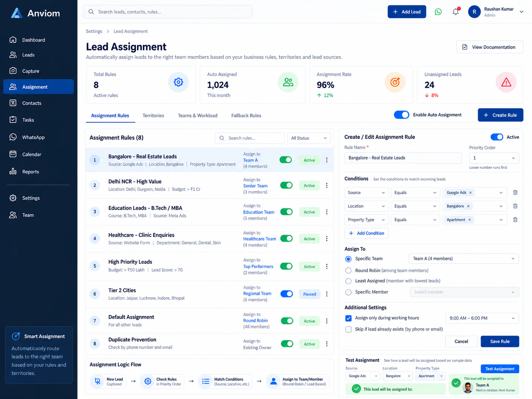Open options menu for Education Leads rule
The height and width of the screenshot is (399, 532).
tap(327, 212)
